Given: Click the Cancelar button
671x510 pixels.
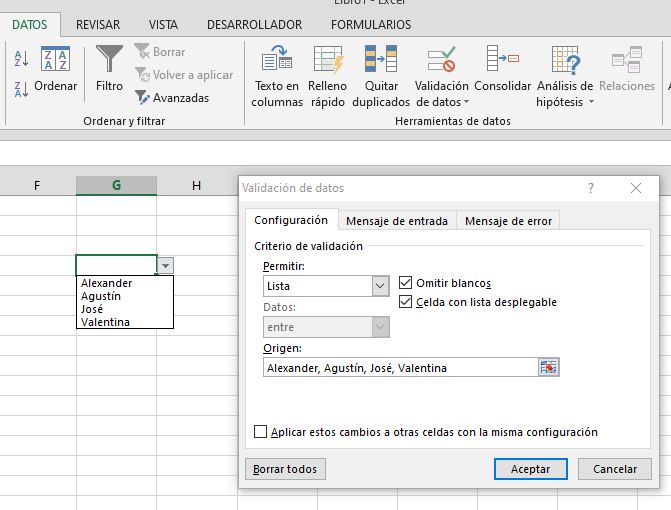Looking at the screenshot, I should coord(615,469).
